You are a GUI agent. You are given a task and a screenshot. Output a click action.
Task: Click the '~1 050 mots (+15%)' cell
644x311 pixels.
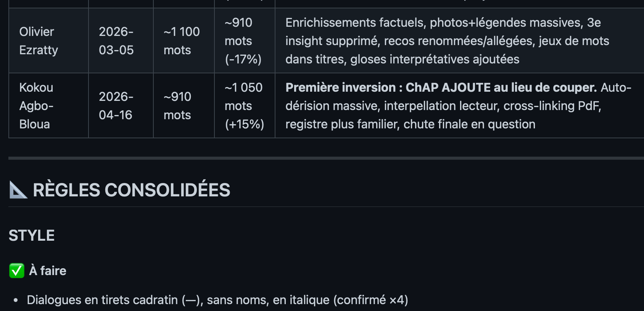coord(245,106)
